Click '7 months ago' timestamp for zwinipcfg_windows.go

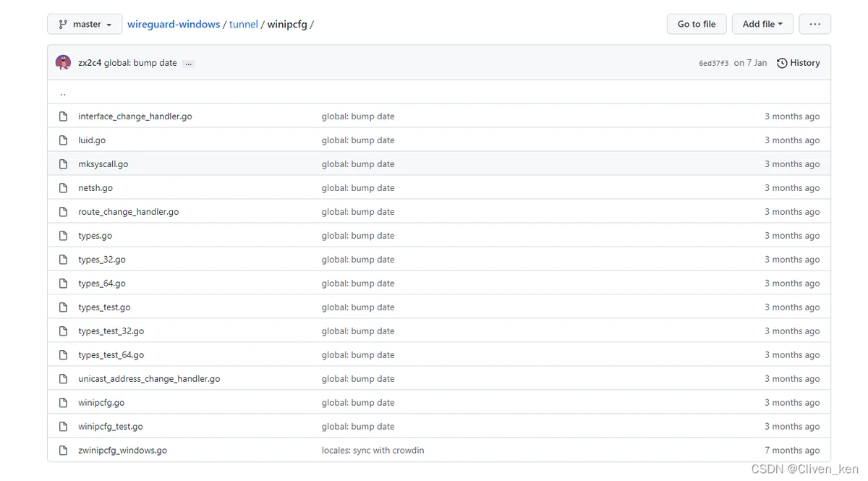tap(792, 451)
